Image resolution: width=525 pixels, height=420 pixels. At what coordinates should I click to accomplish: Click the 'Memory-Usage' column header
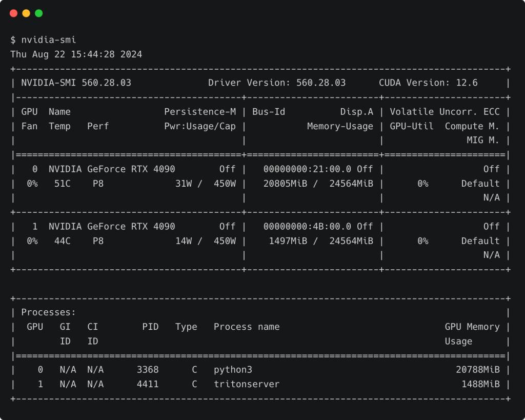pos(340,126)
